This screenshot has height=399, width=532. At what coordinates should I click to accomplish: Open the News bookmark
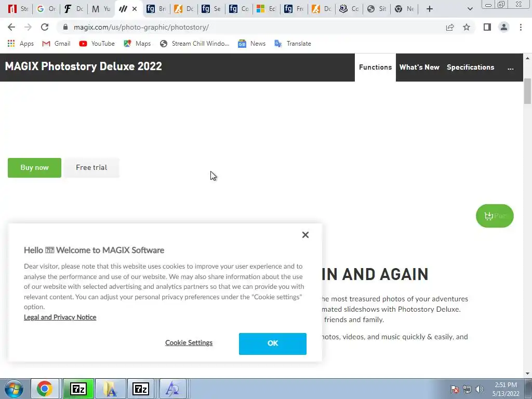(x=252, y=44)
